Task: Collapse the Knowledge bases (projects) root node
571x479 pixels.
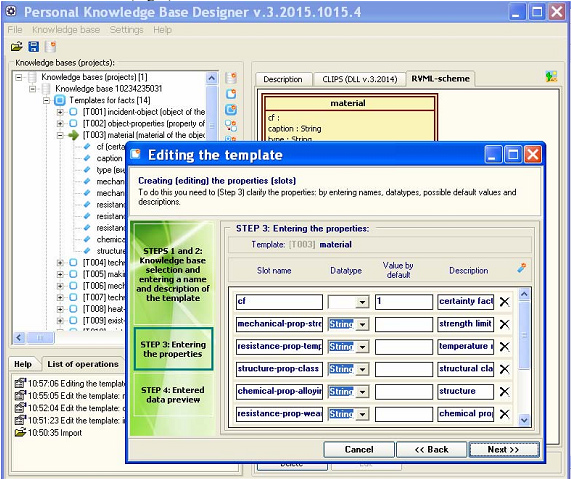Action: point(19,77)
